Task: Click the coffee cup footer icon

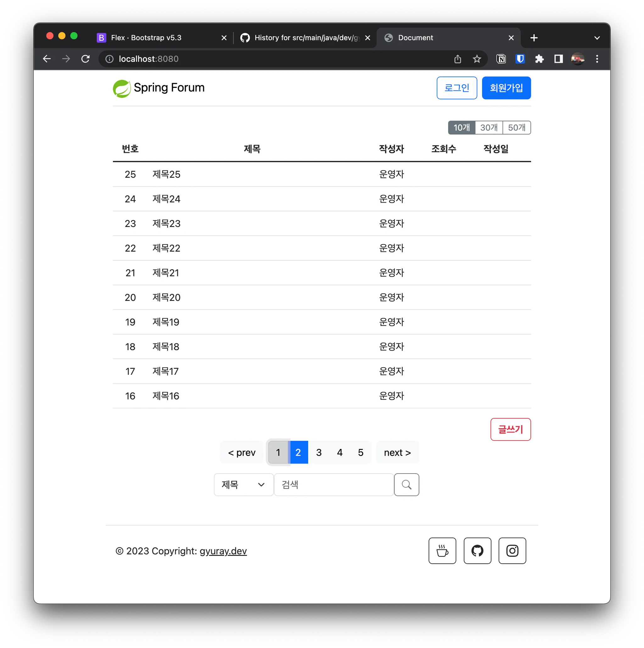Action: coord(442,551)
